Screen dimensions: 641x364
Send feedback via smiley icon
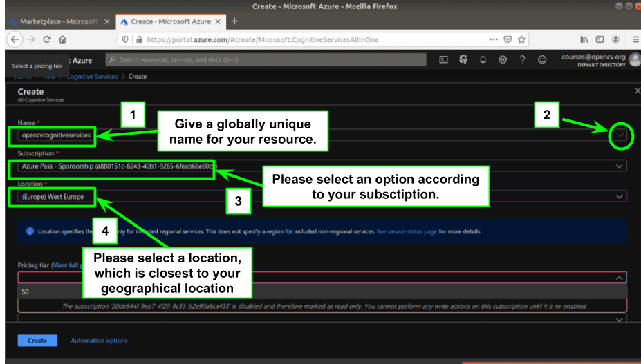[542, 59]
